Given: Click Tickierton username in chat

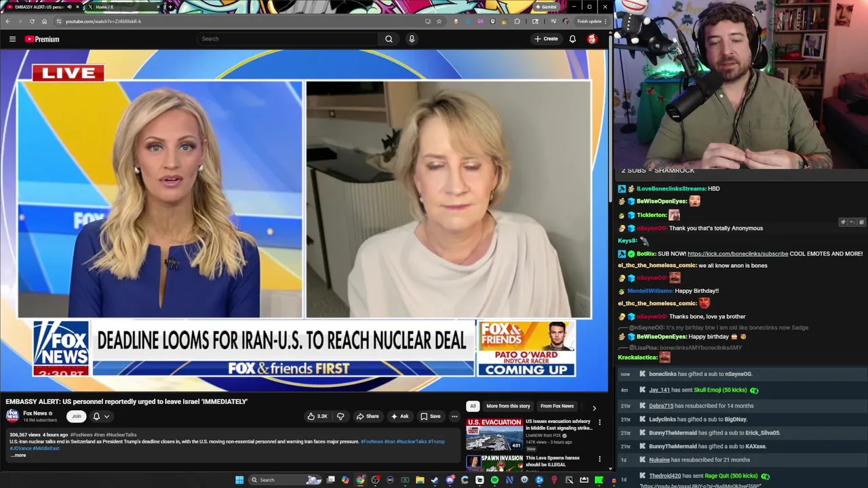Looking at the screenshot, I should click(652, 215).
